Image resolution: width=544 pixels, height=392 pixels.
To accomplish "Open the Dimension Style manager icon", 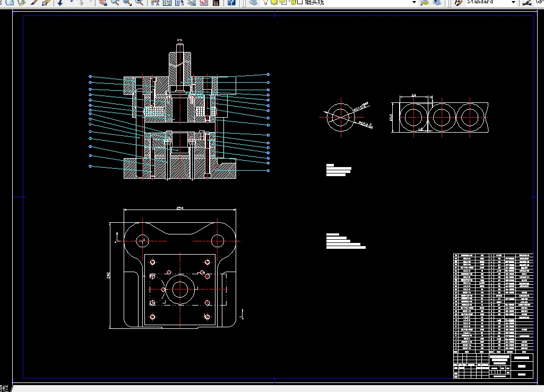I will [526, 3].
